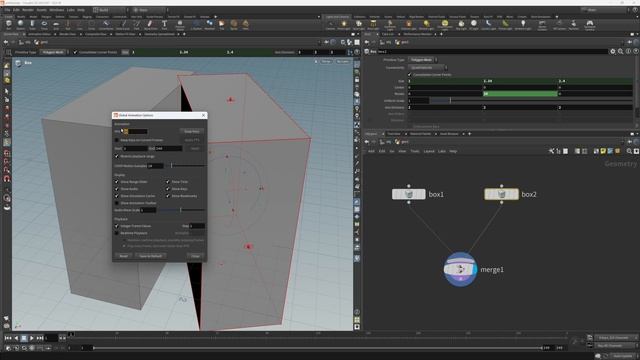Add the Gamepad Camera shelf tool

pos(589,25)
